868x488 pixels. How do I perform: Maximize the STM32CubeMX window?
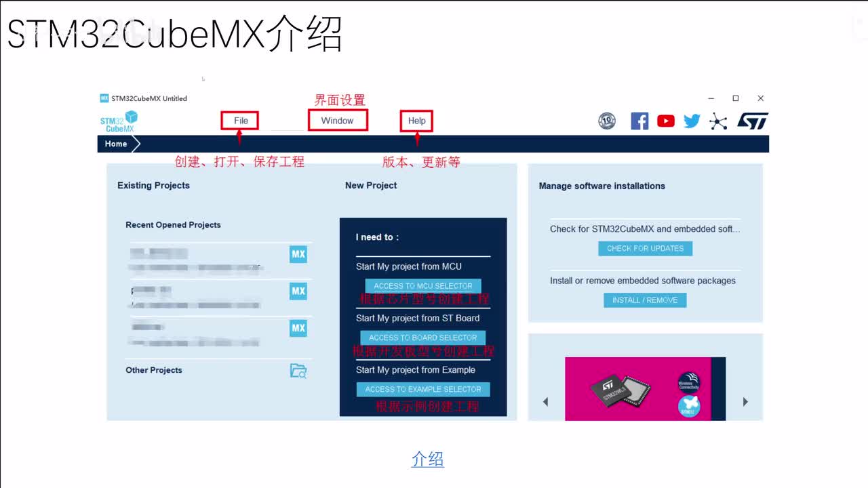[x=735, y=98]
